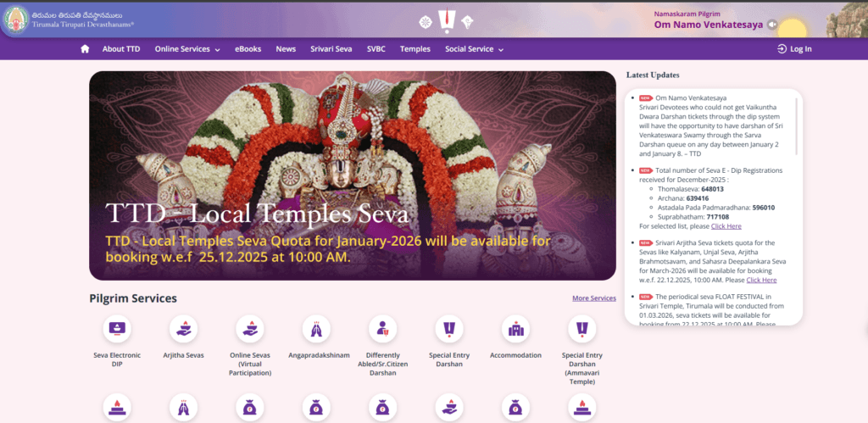
Task: Click the Tirumala Tirupati Devasthanams logo
Action: (x=15, y=20)
